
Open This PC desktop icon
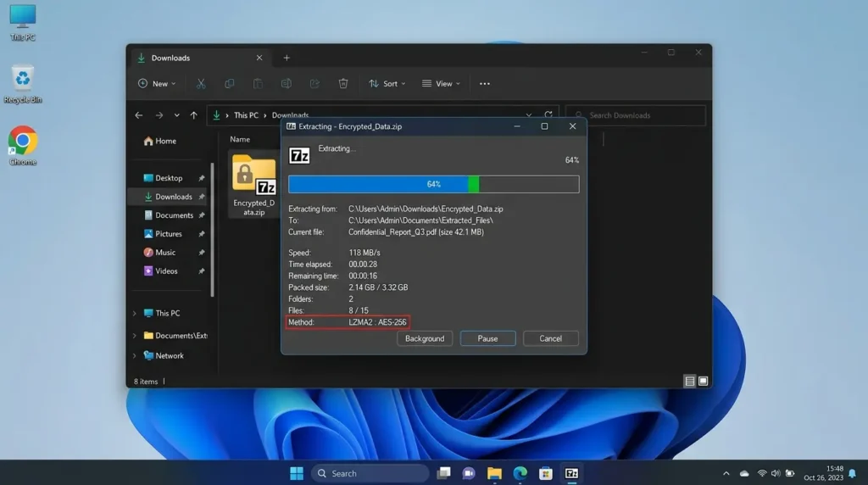coord(23,22)
